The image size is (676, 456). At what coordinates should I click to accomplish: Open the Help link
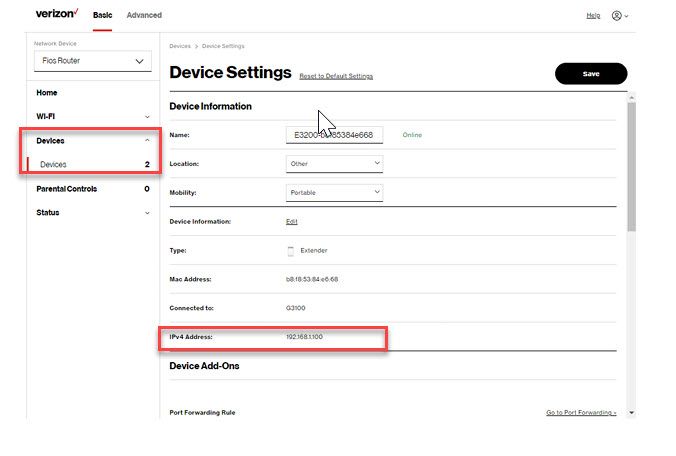pos(593,16)
